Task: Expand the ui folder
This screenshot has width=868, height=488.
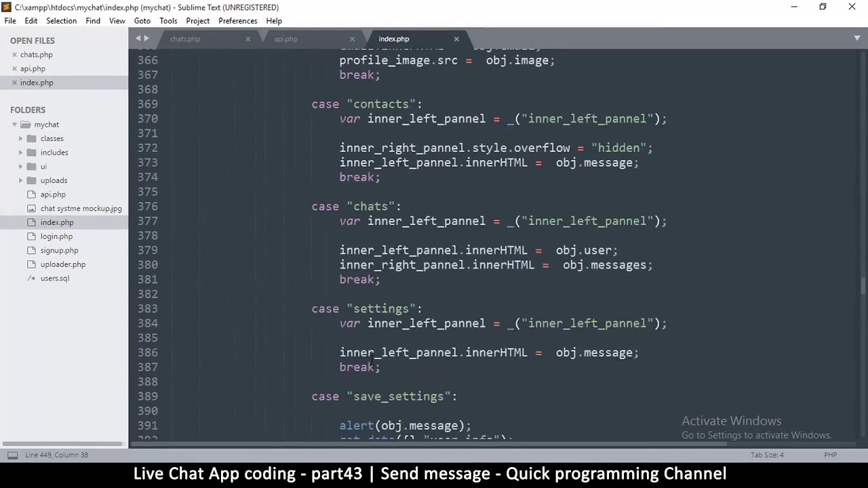Action: click(20, 167)
